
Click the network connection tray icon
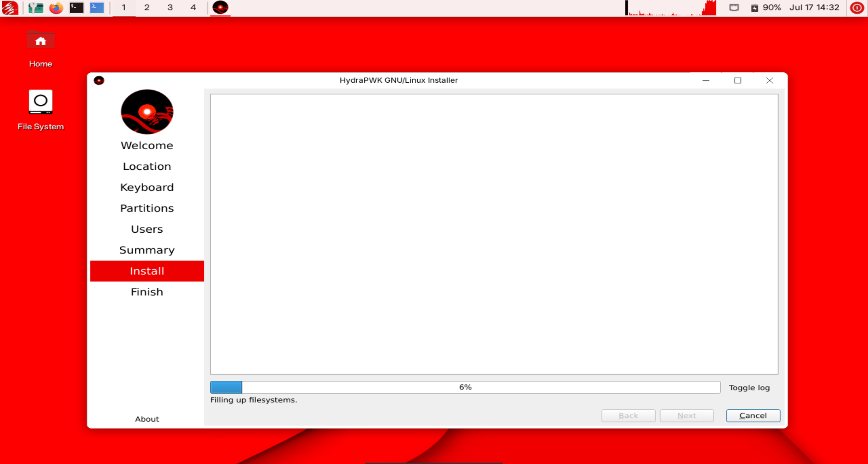[x=734, y=8]
